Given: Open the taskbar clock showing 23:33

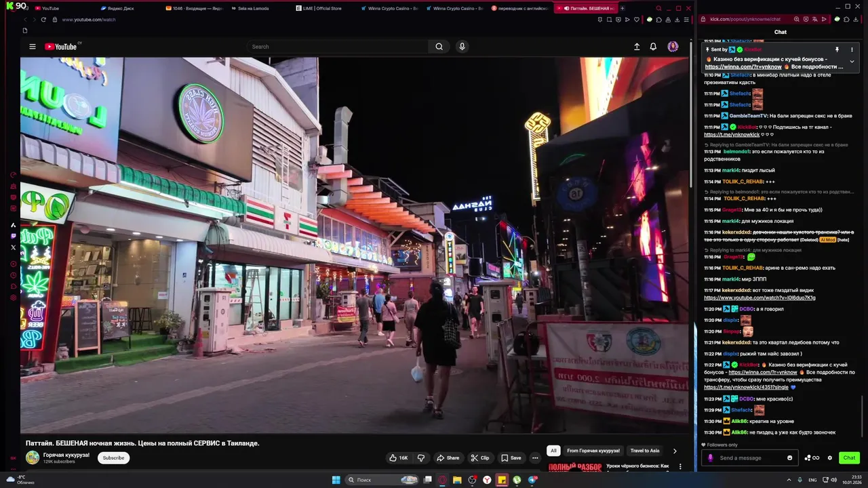Looking at the screenshot, I should [x=852, y=480].
